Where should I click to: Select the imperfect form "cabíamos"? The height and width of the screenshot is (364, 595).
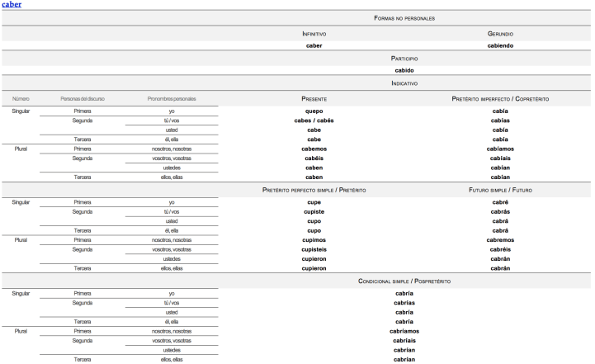[500, 149]
